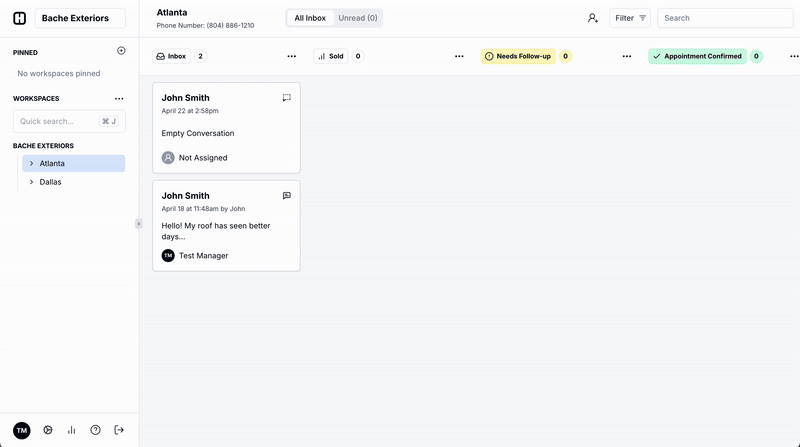The width and height of the screenshot is (800, 447).
Task: Click the logout arrow icon
Action: [x=119, y=430]
